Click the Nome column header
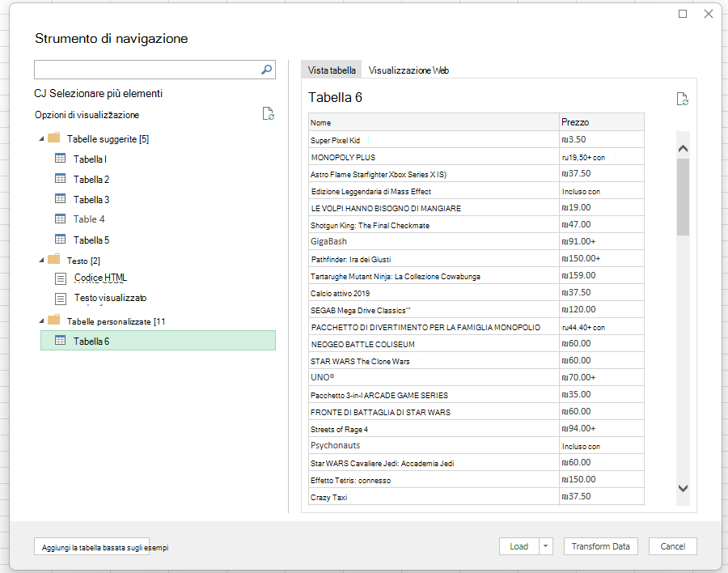Viewport: 728px width, 573px height. click(x=434, y=122)
